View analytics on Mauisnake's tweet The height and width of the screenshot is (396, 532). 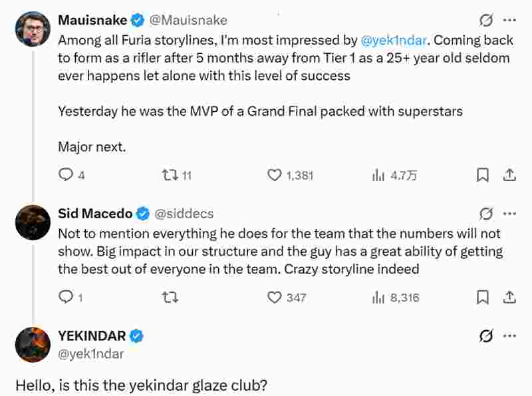(379, 175)
